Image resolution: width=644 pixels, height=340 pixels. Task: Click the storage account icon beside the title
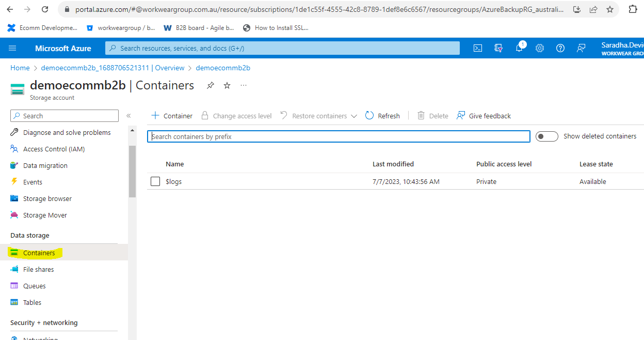pos(18,89)
